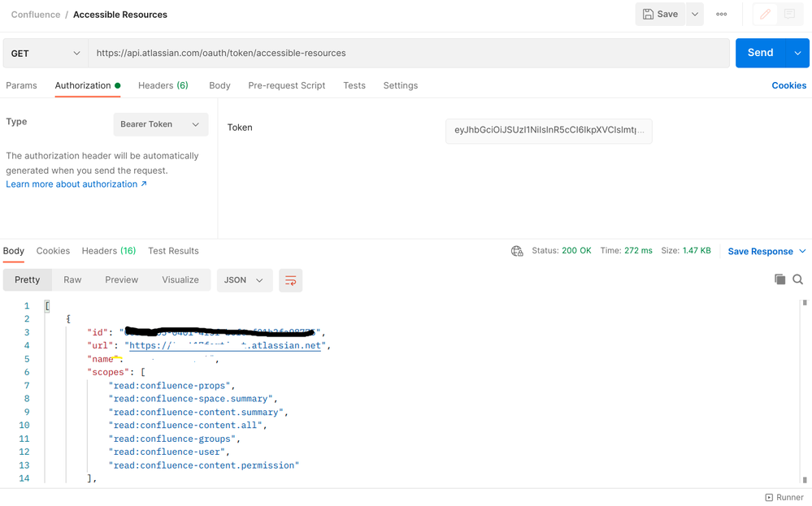Switch to Test Results tab

(x=173, y=251)
